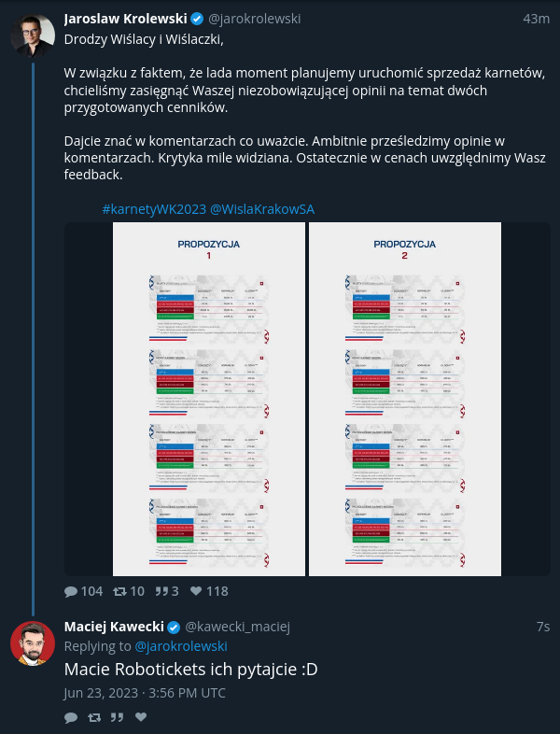Open the Propozycja 1 price list image
This screenshot has width=560, height=734.
tap(209, 400)
